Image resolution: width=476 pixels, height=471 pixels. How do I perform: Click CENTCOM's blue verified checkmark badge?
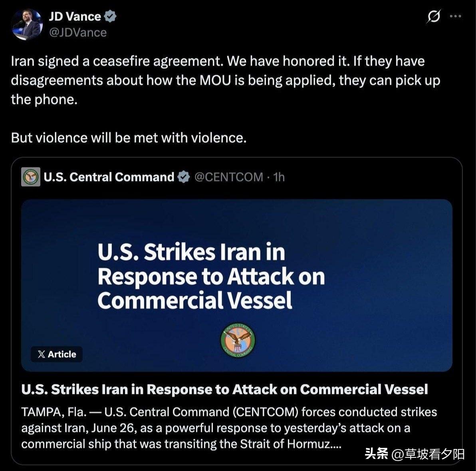[x=184, y=177]
